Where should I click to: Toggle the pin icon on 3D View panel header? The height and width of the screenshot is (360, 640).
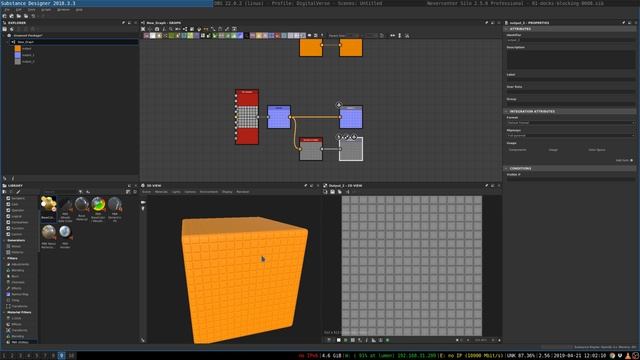pos(306,186)
